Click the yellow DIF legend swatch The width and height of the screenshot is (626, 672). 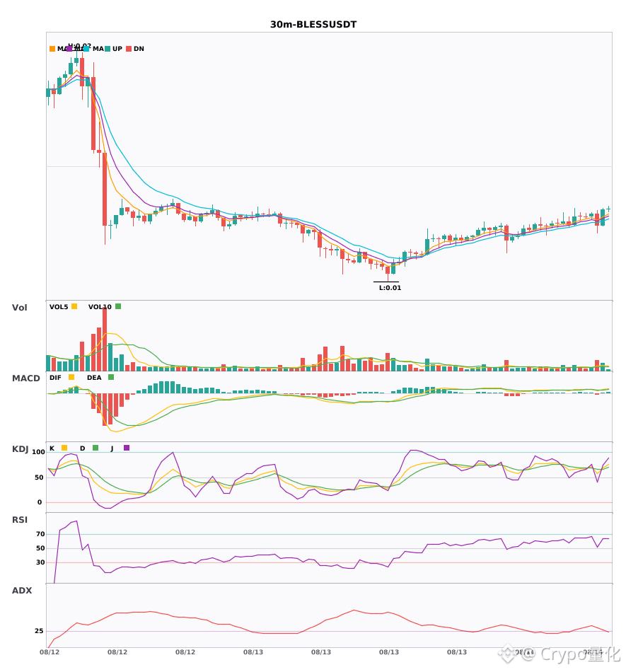tap(71, 377)
